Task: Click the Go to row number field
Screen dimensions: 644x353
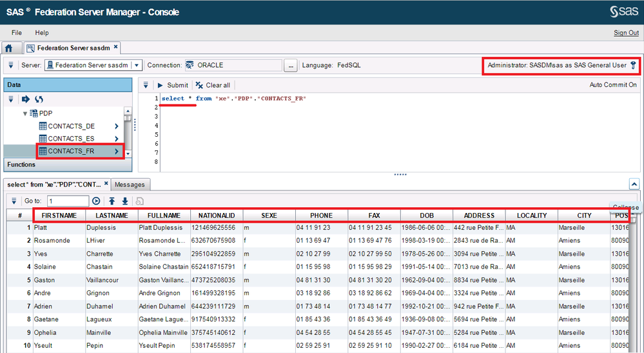Action: [68, 201]
